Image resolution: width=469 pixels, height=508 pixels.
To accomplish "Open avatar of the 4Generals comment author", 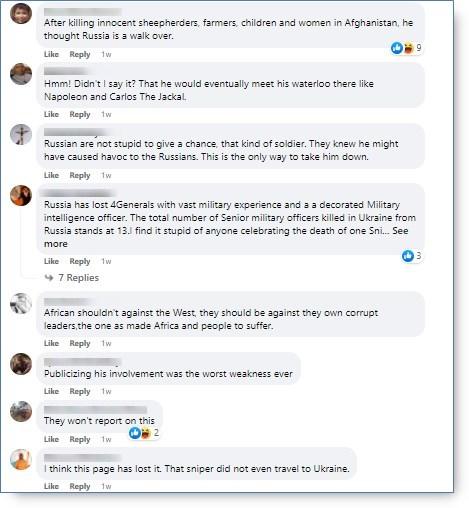I will click(21, 195).
